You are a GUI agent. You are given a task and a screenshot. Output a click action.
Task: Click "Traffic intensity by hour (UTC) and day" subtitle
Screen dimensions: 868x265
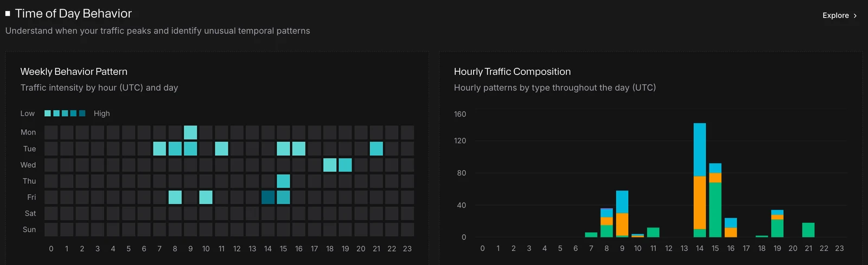click(x=99, y=87)
